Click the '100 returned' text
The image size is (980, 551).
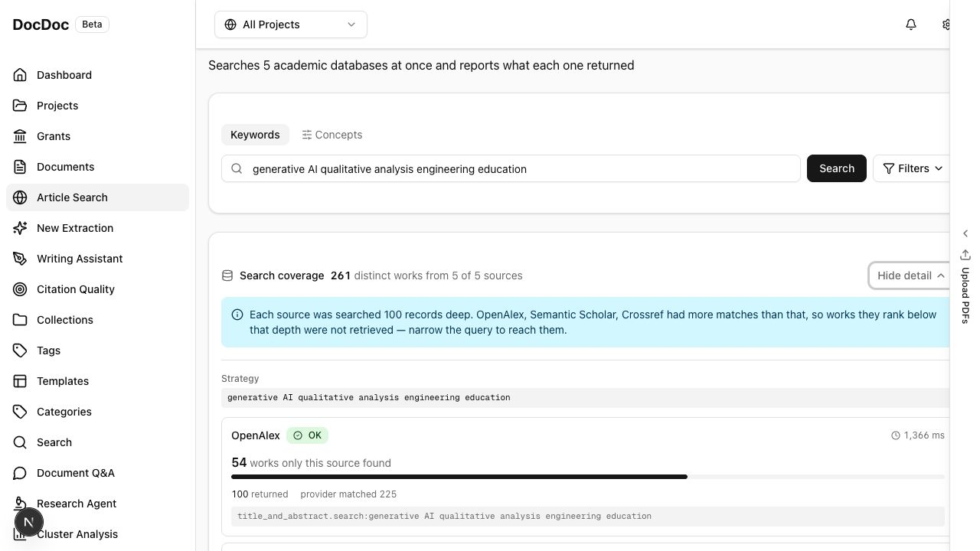coord(260,494)
